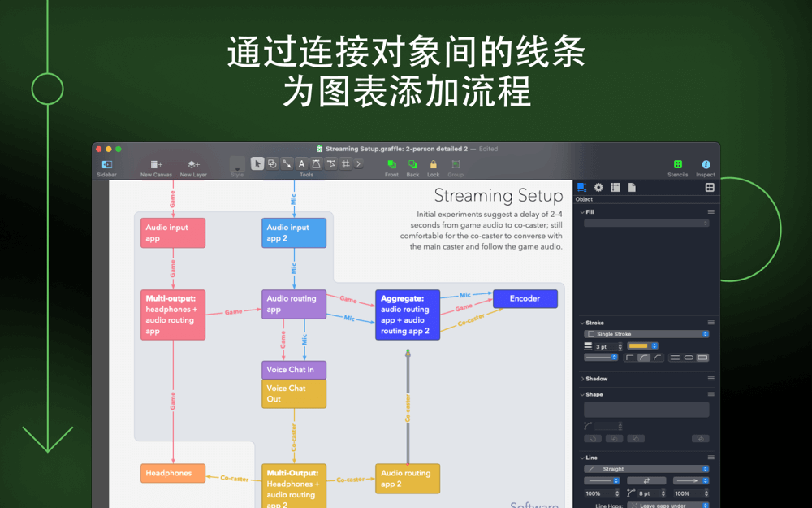Open the stroke dash pattern dropdown

click(601, 357)
